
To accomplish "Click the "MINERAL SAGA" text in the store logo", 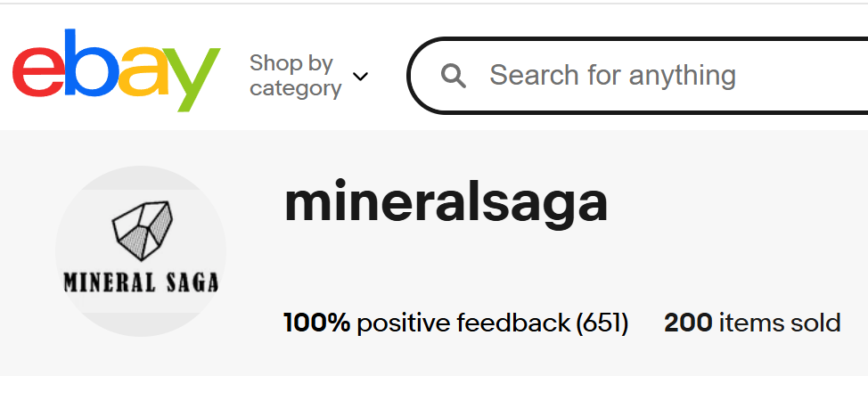I will click(141, 283).
